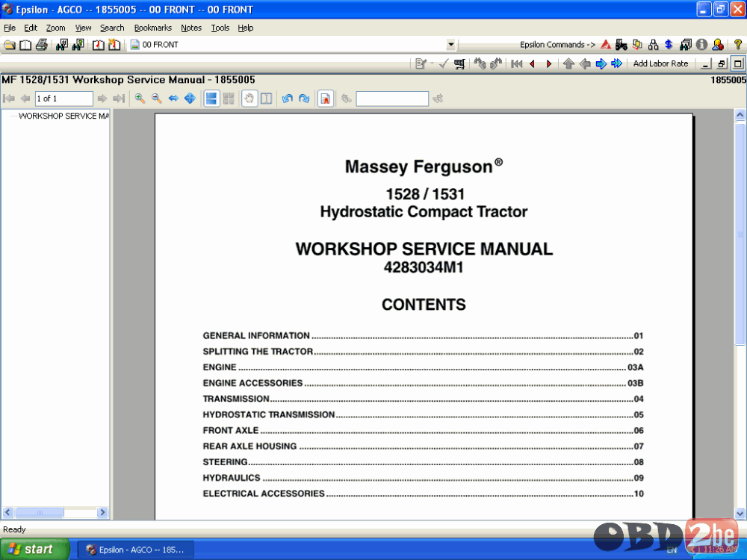The image size is (747, 560).
Task: Open dropdown arrow next to notepad icon
Action: (x=432, y=63)
